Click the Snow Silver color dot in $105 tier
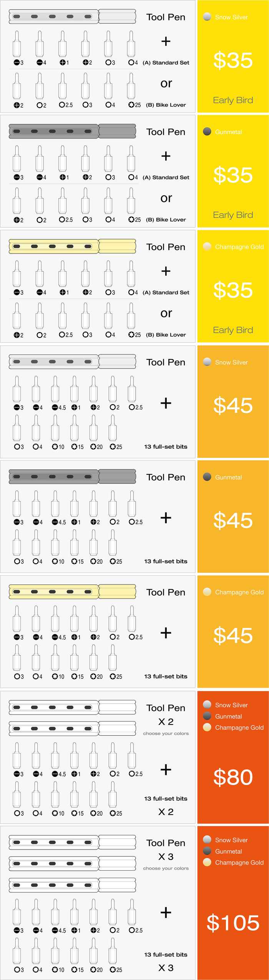 (207, 839)
